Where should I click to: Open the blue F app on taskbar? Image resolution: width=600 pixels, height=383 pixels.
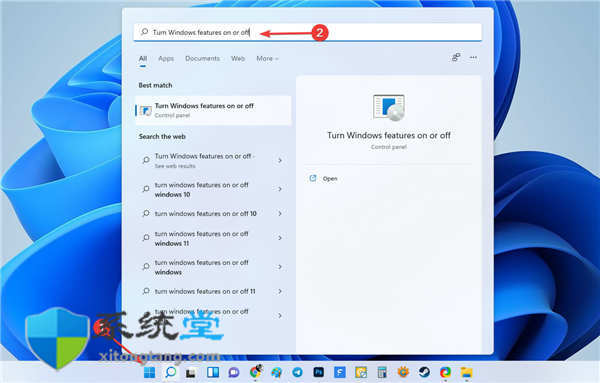pyautogui.click(x=339, y=372)
